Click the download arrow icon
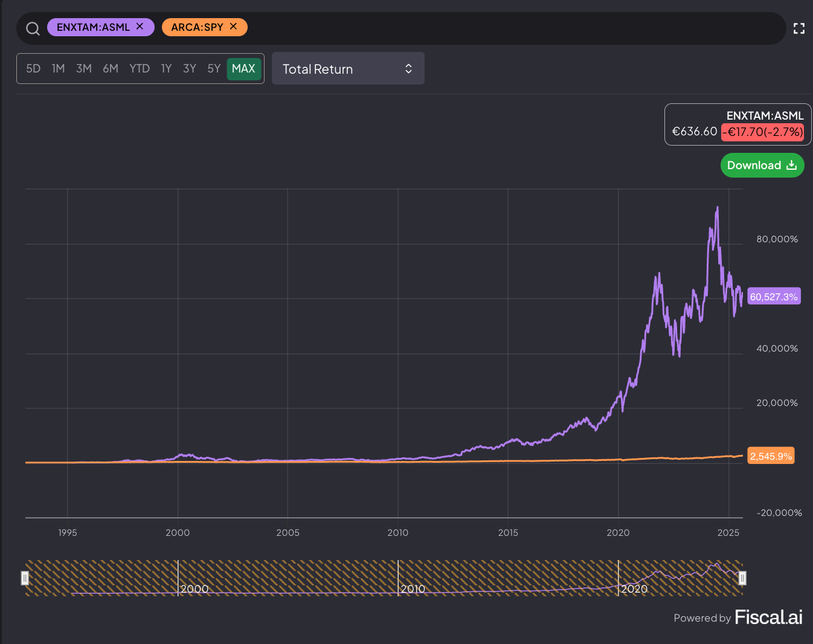Viewport: 813px width, 644px height. click(x=792, y=165)
